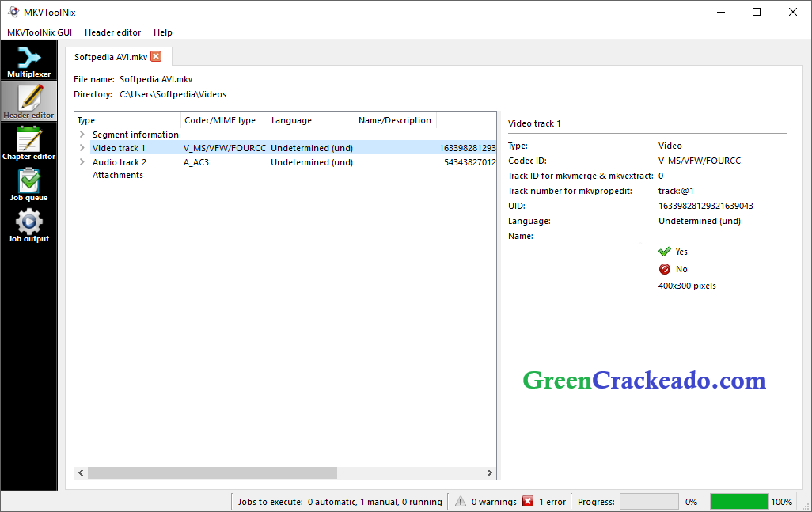Open the Header editor sidebar icon

coord(28,101)
